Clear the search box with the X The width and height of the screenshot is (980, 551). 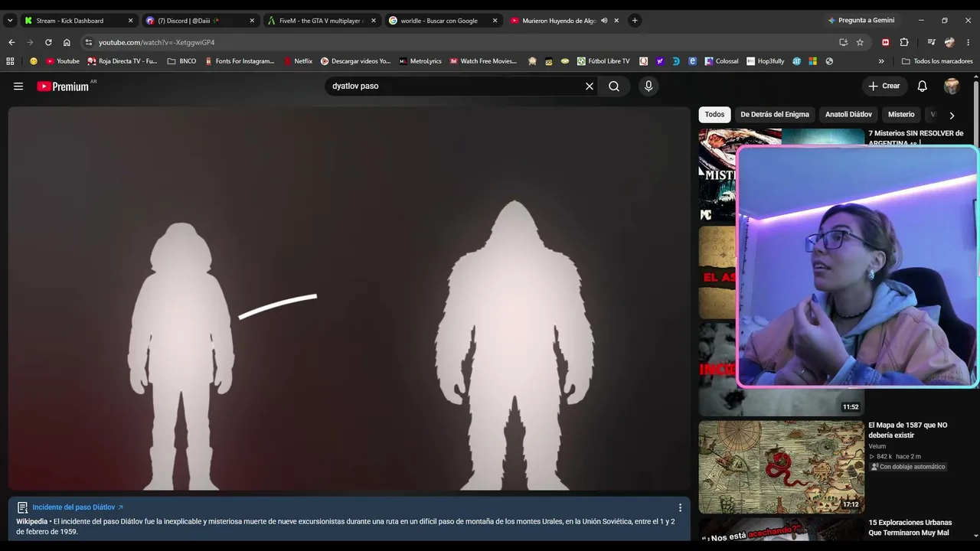[x=590, y=86]
